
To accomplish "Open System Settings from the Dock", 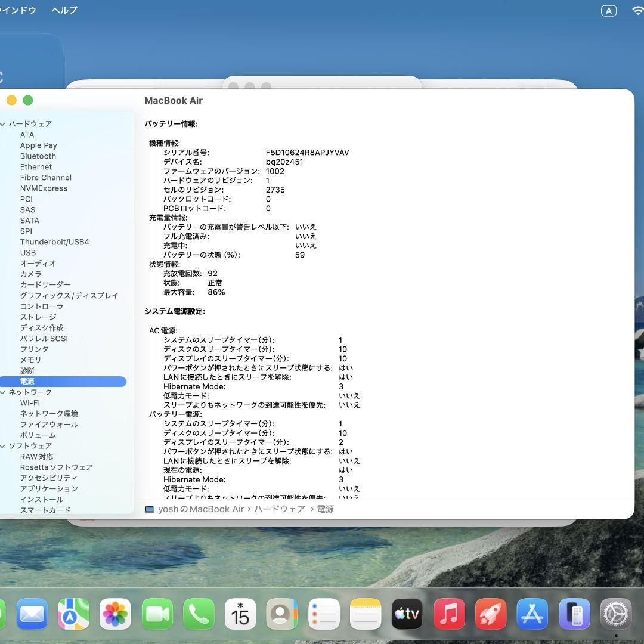I will pyautogui.click(x=615, y=613).
